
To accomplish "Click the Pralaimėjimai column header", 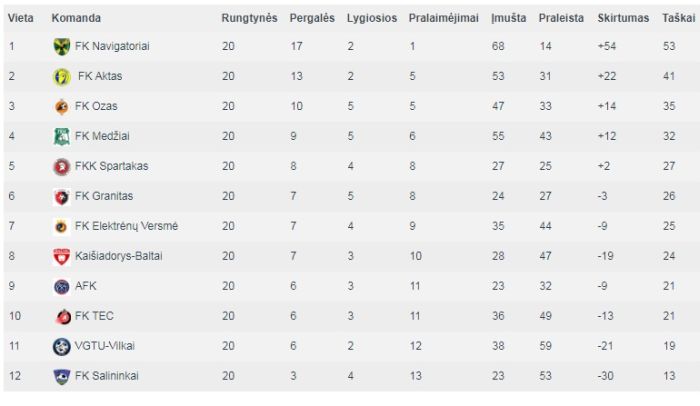I will [x=443, y=18].
